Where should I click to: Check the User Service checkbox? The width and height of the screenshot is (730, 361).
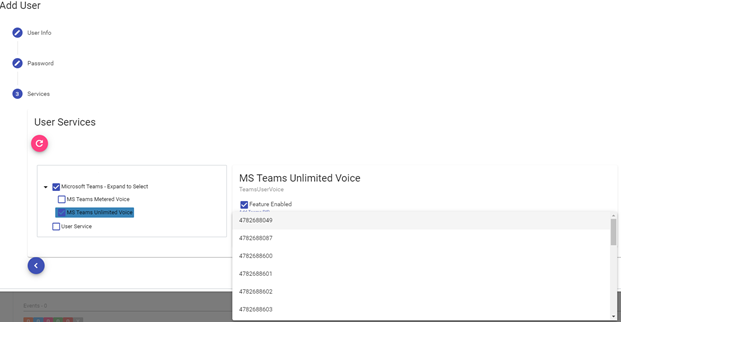tap(56, 226)
